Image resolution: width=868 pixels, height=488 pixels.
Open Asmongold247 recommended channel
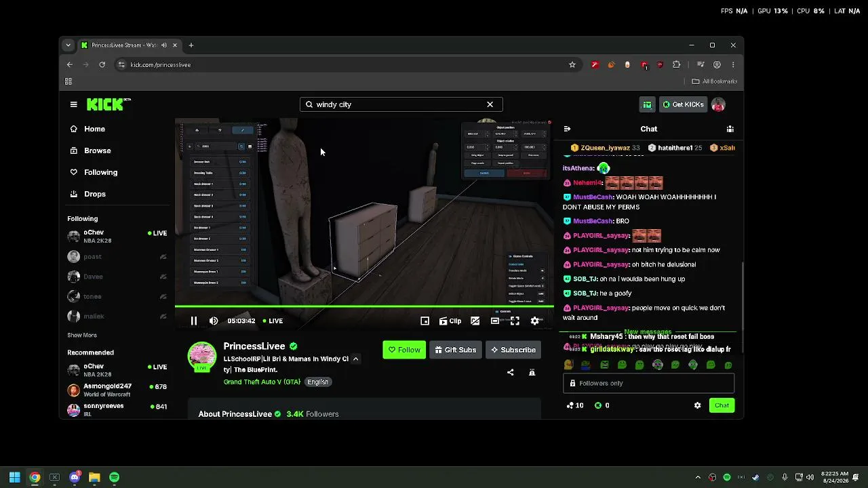click(117, 390)
